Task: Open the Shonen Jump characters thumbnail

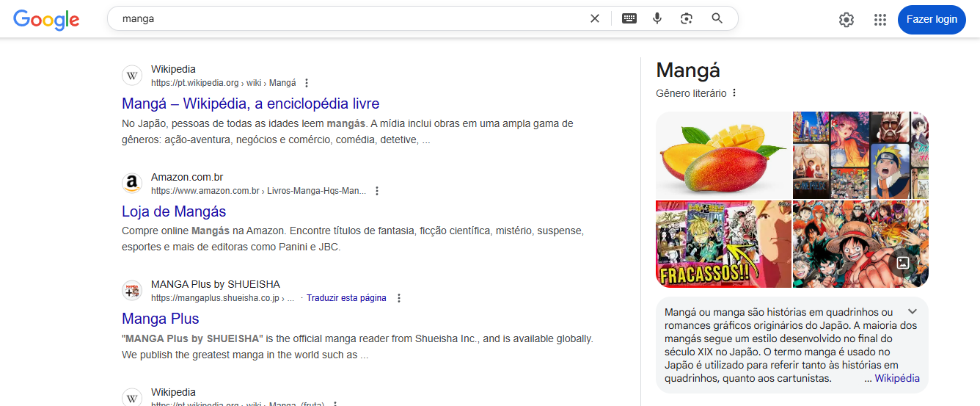Action: [860, 244]
